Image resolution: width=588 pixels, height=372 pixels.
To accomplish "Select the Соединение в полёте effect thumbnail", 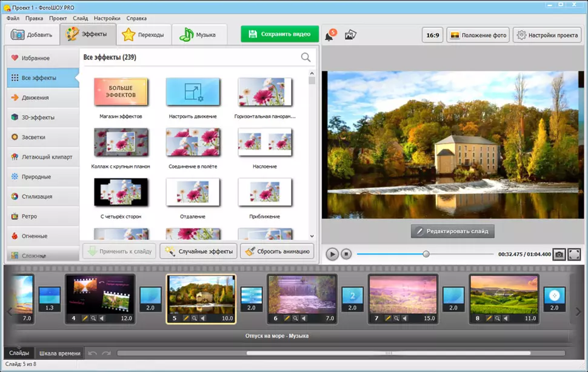I will 193,142.
